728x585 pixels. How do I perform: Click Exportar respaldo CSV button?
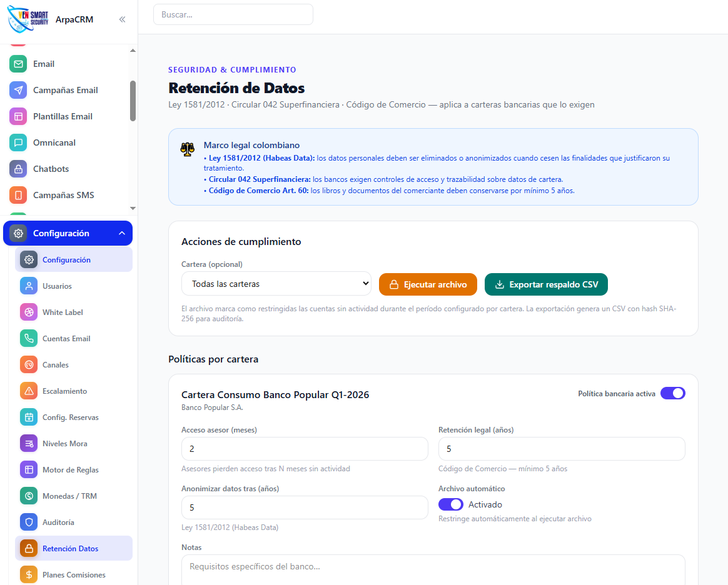click(x=546, y=284)
